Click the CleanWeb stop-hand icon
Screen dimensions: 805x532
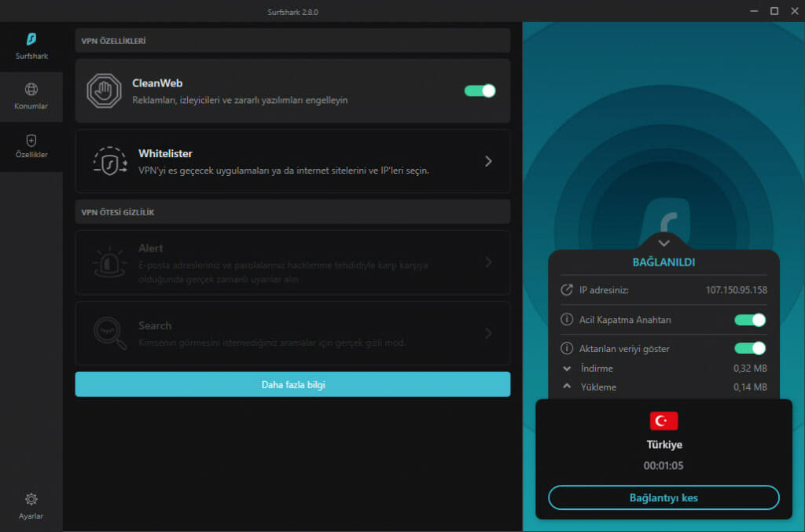(105, 91)
